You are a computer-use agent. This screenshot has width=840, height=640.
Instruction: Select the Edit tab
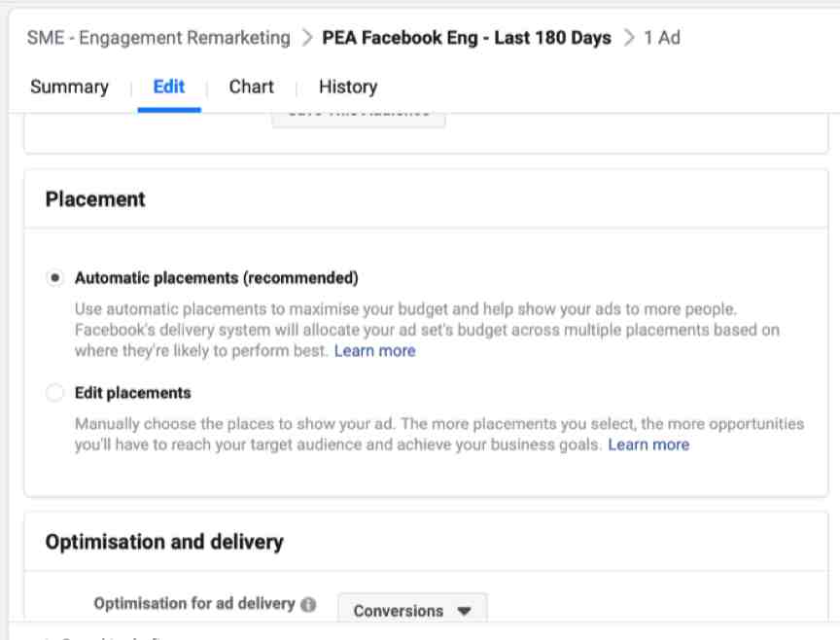[169, 87]
